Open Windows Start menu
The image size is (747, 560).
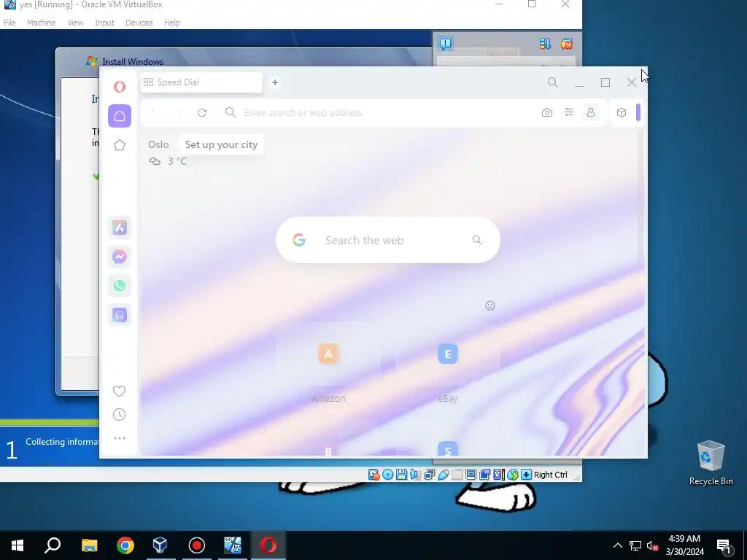click(x=18, y=545)
